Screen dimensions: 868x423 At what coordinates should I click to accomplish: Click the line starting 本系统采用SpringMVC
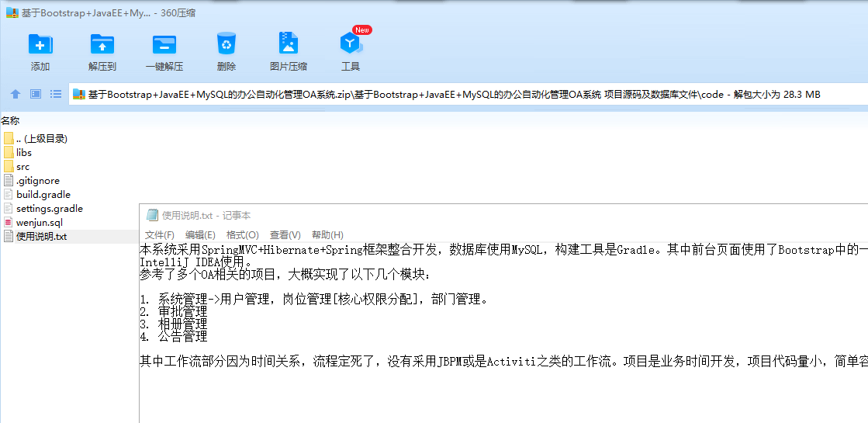(x=503, y=250)
